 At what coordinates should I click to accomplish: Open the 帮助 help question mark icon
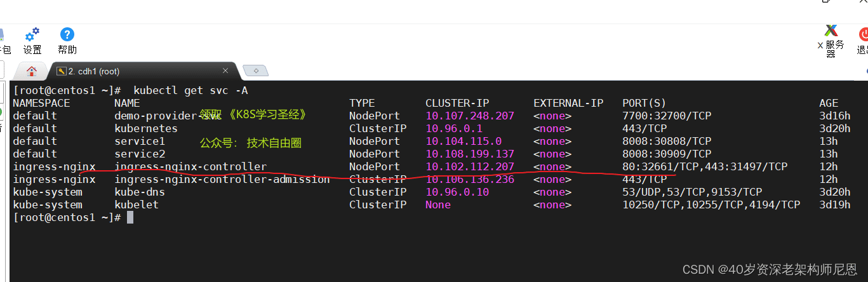(x=67, y=34)
